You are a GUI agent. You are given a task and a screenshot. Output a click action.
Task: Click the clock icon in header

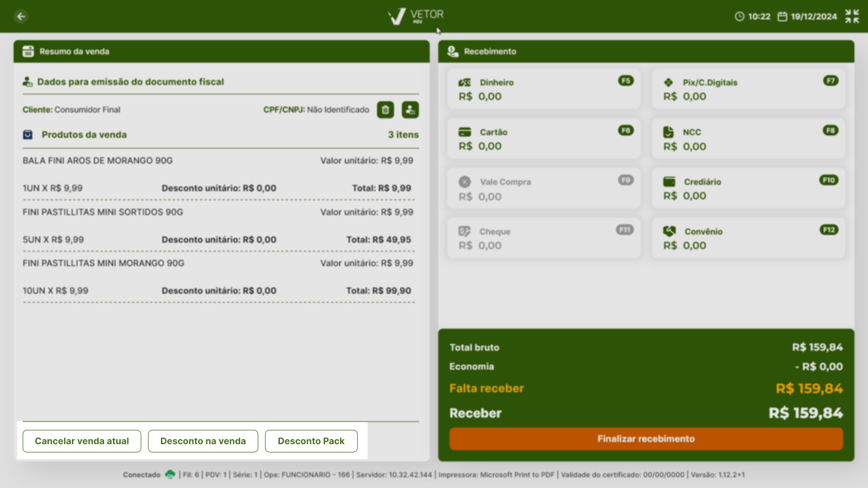[x=740, y=17]
